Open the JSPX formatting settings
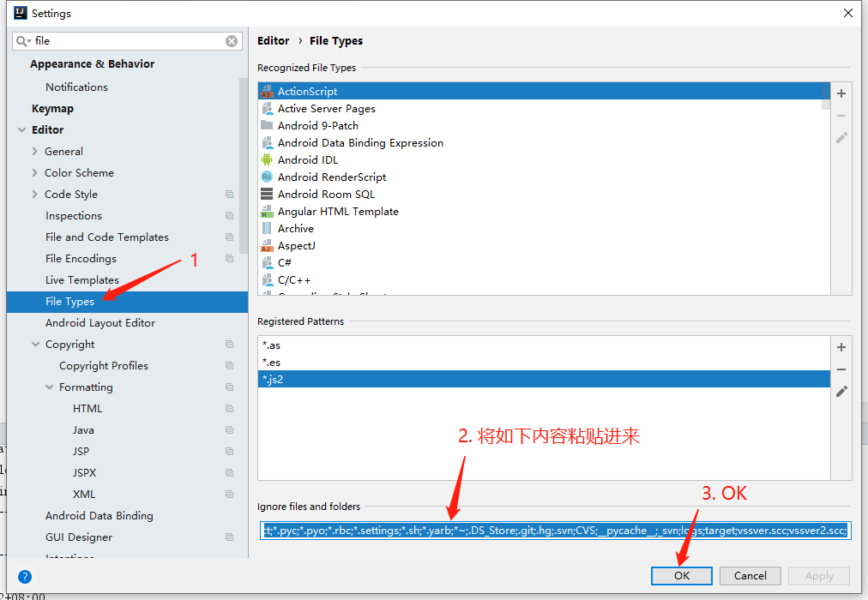The height and width of the screenshot is (600, 868). (84, 473)
